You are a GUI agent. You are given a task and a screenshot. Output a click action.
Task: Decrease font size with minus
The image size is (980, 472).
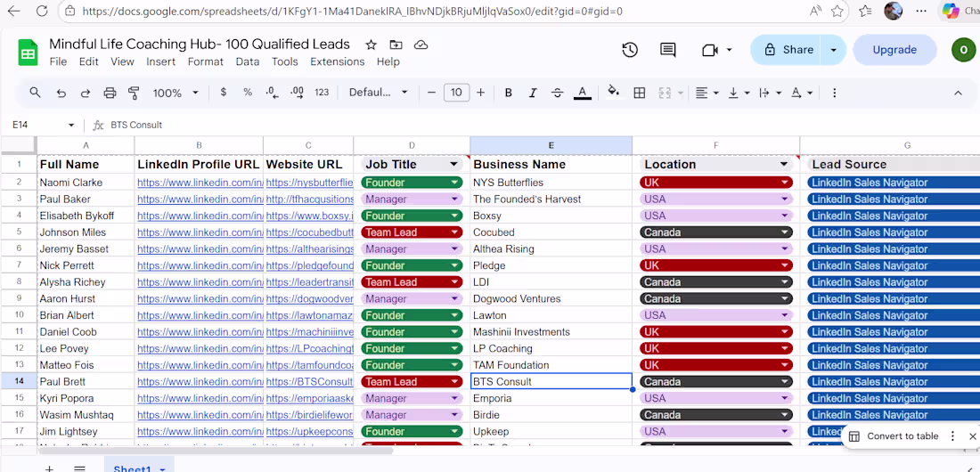point(431,93)
